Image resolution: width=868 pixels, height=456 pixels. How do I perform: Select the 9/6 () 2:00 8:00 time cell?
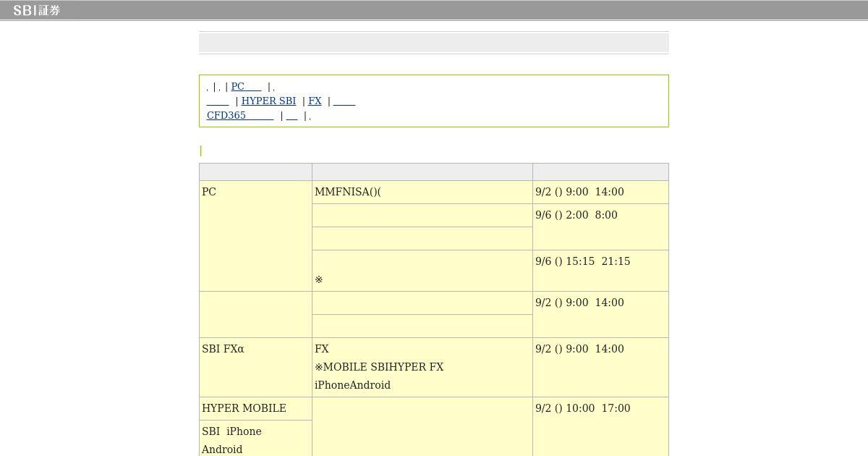click(600, 227)
